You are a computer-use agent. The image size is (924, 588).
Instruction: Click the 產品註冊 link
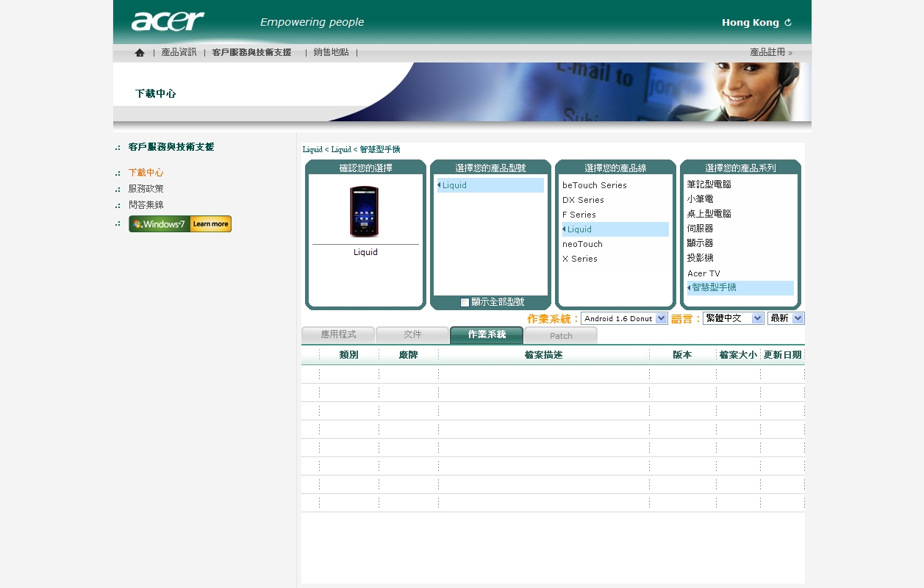[770, 52]
